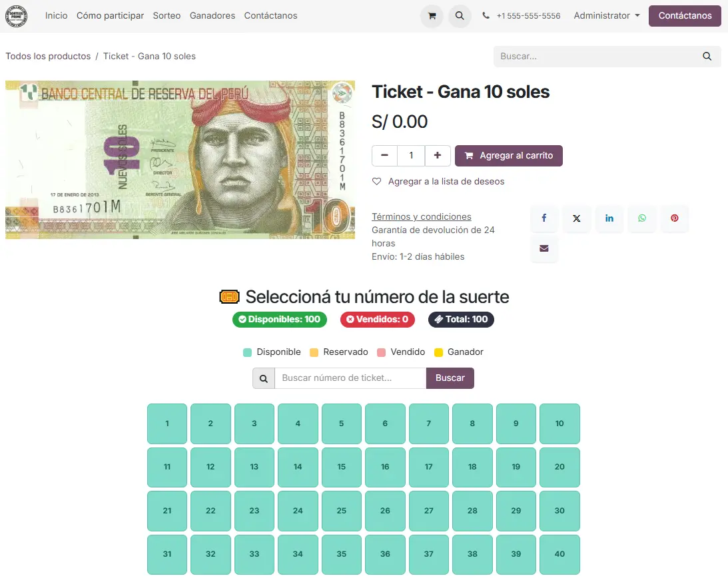Image resolution: width=728 pixels, height=578 pixels.
Task: Select ticket number 25
Action: tap(341, 511)
